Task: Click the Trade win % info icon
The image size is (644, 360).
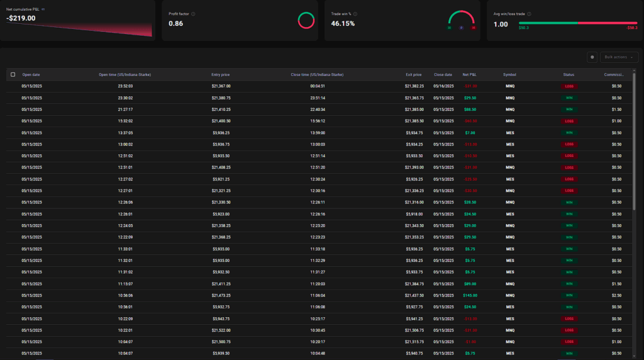Action: click(x=355, y=14)
